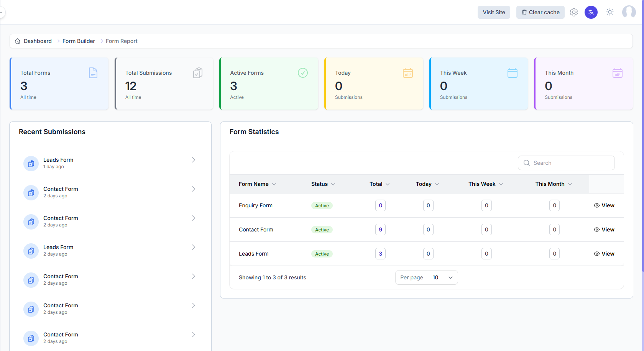View the Enquiry Form statistics
Screen dimensions: 644x351
(604, 205)
